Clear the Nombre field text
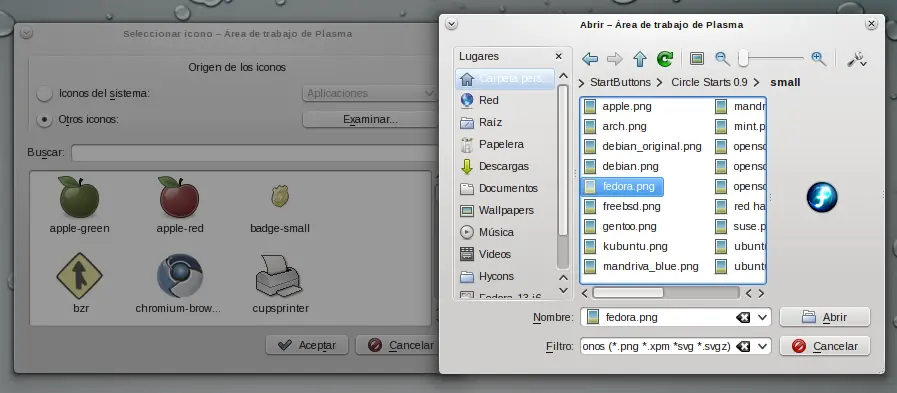897x393 pixels. 743,317
